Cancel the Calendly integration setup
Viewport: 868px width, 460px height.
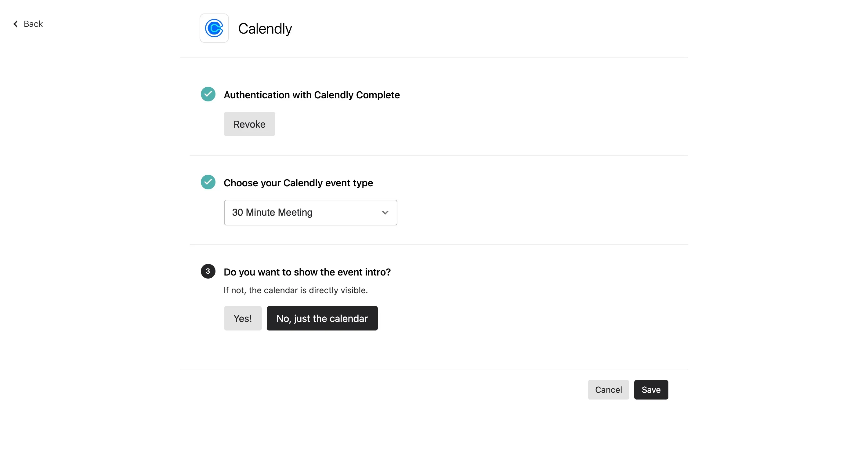pyautogui.click(x=608, y=390)
